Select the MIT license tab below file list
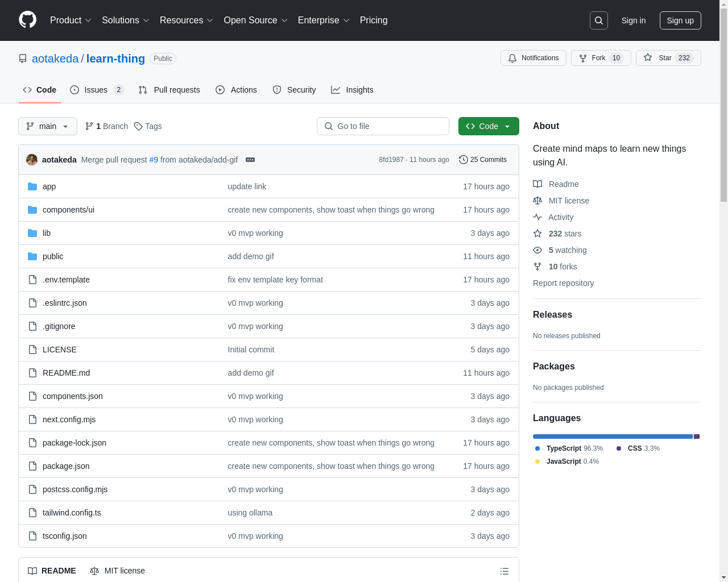The image size is (728, 582). click(117, 571)
